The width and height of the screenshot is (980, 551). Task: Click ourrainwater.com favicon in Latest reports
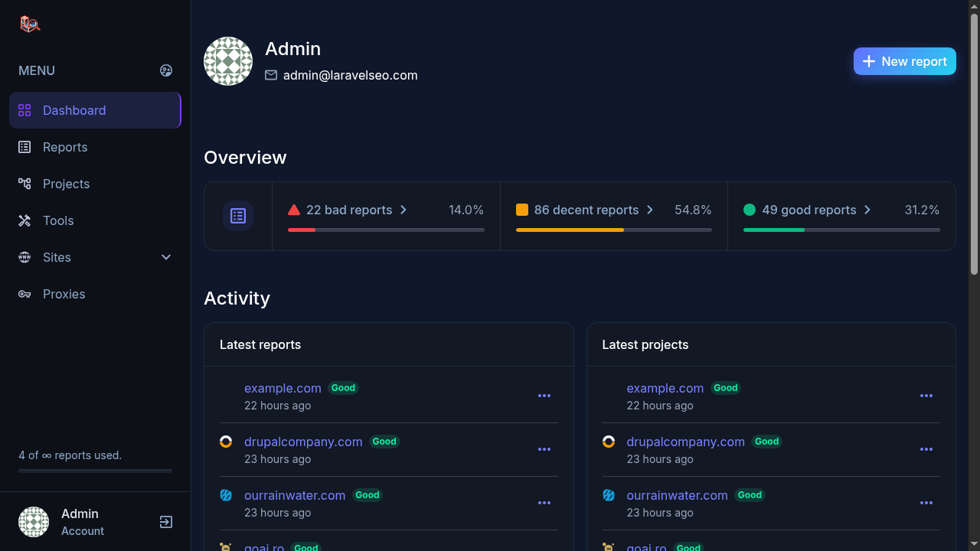click(x=226, y=495)
